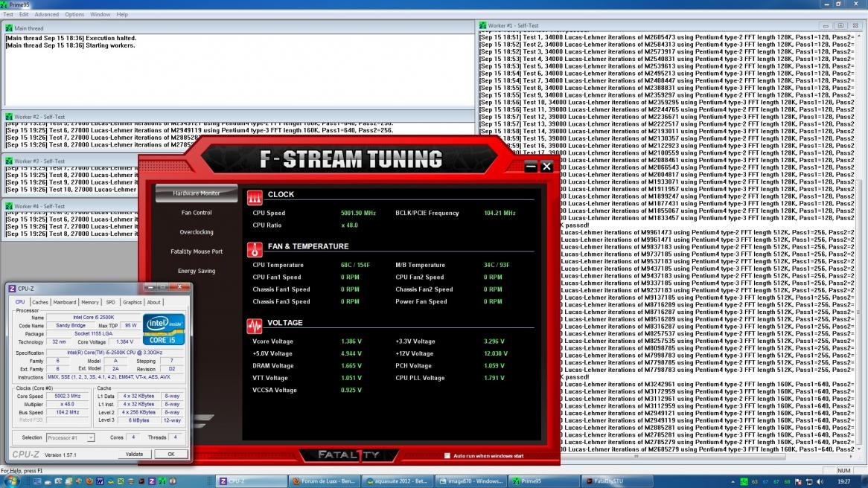
Task: Open the Processor #1 selection dropdown
Action: tap(70, 437)
